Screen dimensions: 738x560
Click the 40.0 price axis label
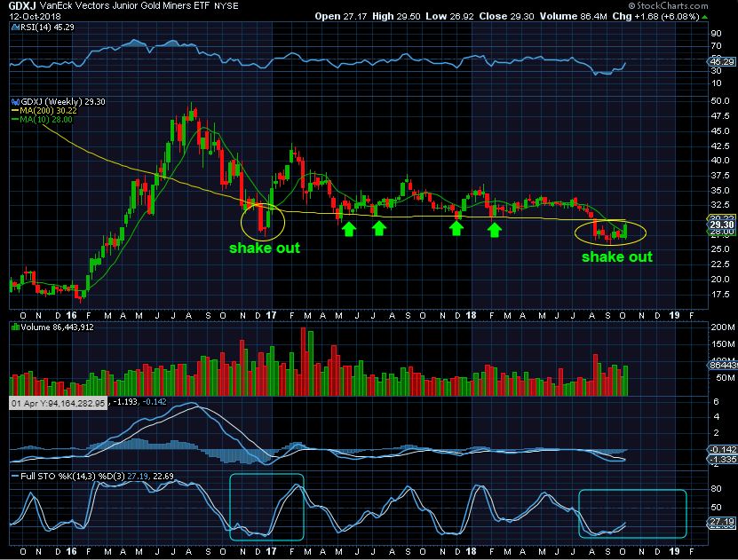pyautogui.click(x=720, y=161)
